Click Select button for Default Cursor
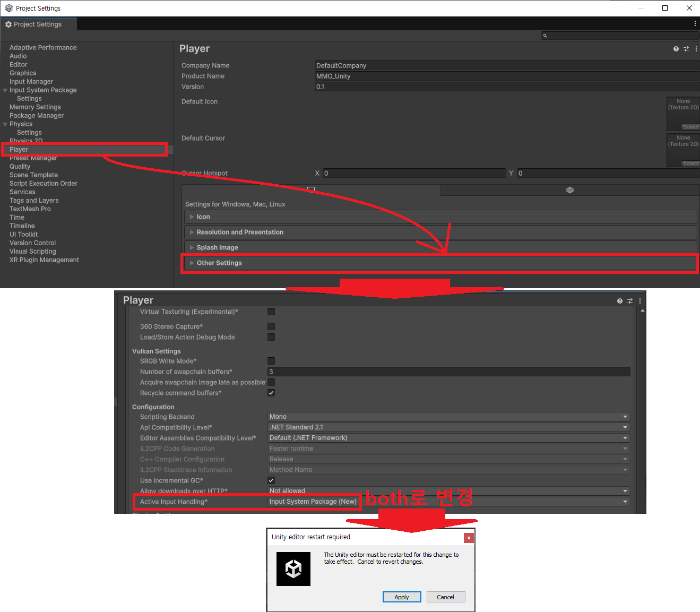The image size is (700, 612). [x=690, y=163]
